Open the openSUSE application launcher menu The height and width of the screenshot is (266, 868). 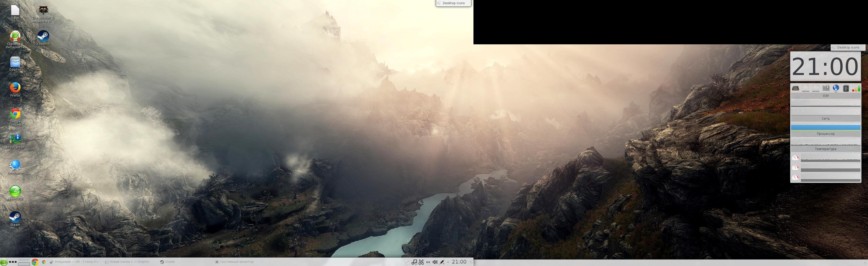point(4,262)
